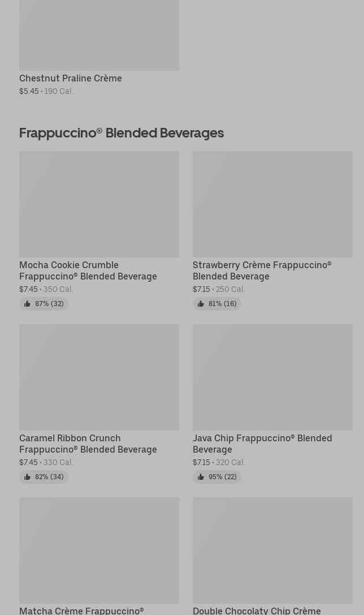
Task: Select Mocha Cookie Crumble Frappuccino title
Action: click(88, 270)
